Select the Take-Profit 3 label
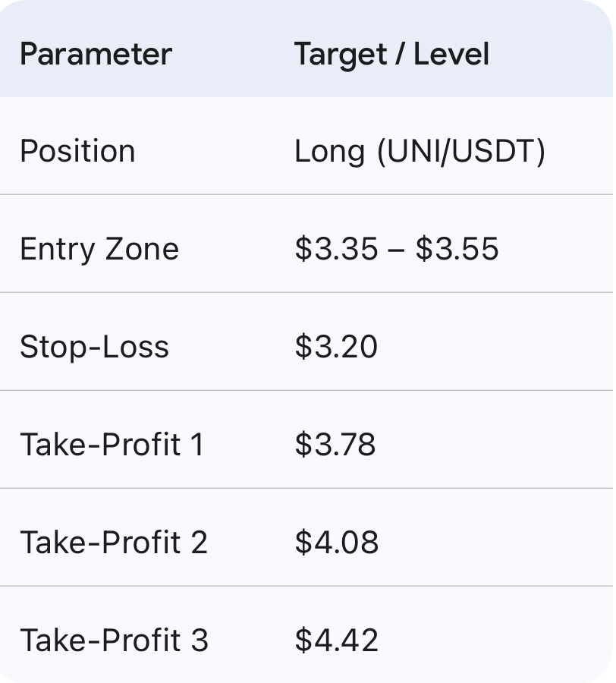Viewport: 616px width, 683px height. pos(114,641)
